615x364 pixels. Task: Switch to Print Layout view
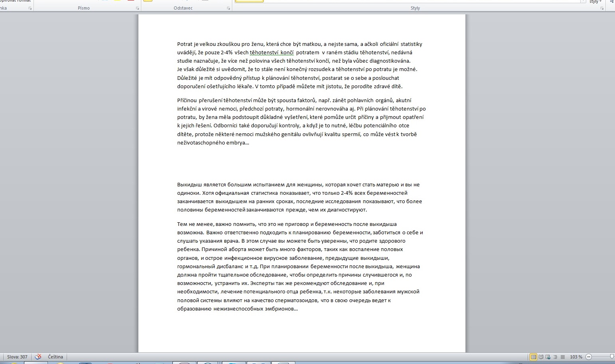click(533, 357)
